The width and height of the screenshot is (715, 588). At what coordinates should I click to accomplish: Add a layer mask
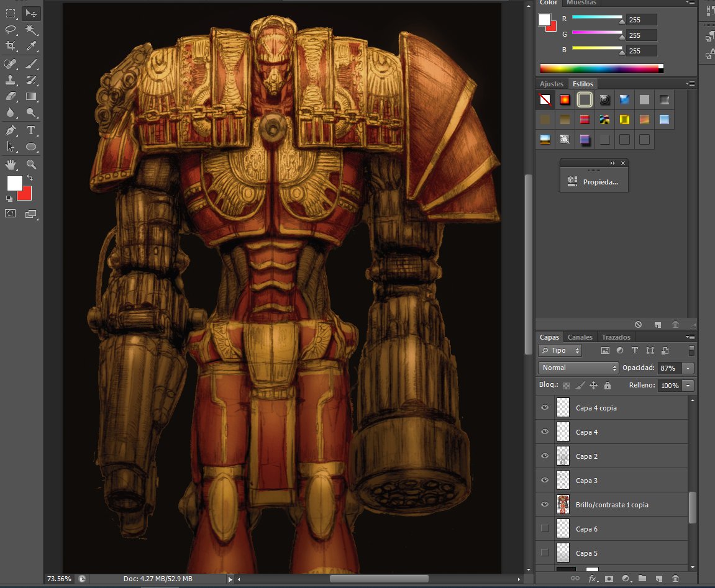point(609,579)
